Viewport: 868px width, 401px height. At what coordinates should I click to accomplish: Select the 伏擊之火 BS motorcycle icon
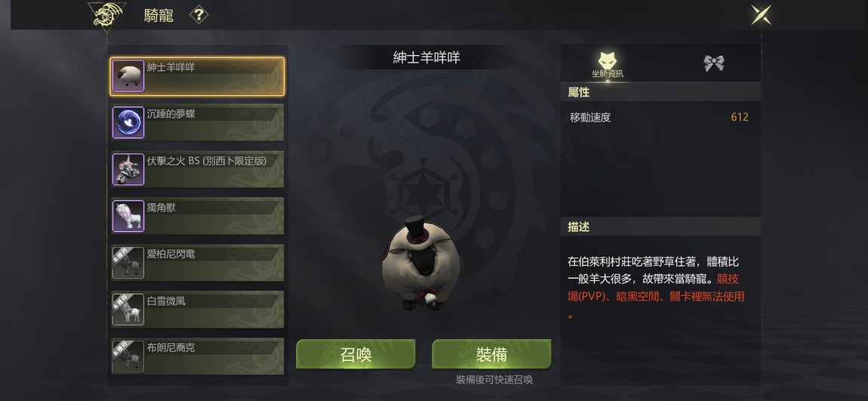coord(128,169)
